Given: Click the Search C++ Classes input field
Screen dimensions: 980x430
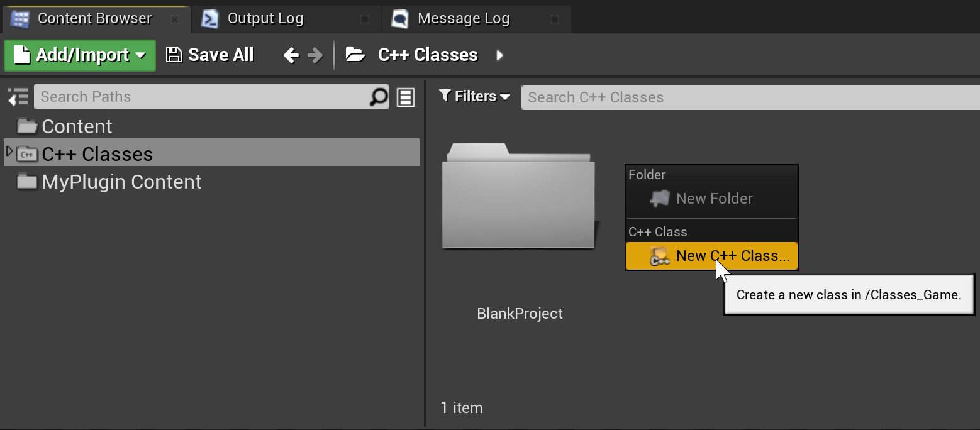Looking at the screenshot, I should (692, 97).
